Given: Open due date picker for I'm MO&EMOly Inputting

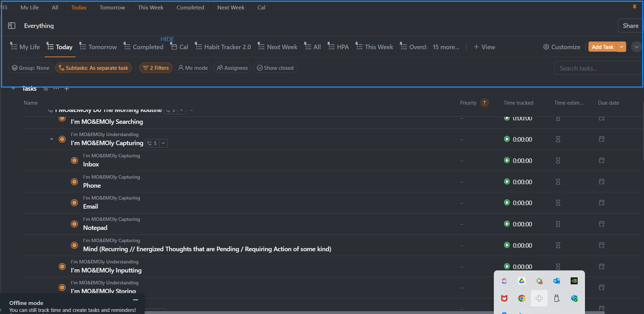Looking at the screenshot, I should 602,267.
